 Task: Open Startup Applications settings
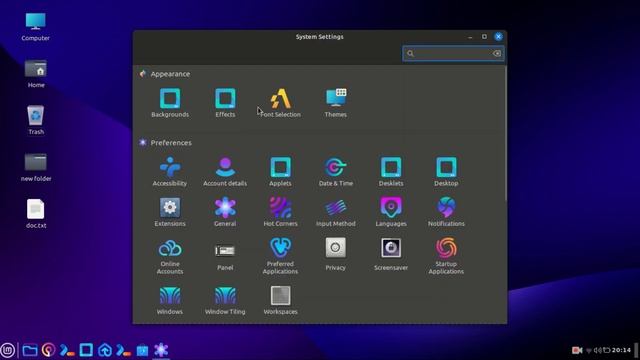point(446,256)
